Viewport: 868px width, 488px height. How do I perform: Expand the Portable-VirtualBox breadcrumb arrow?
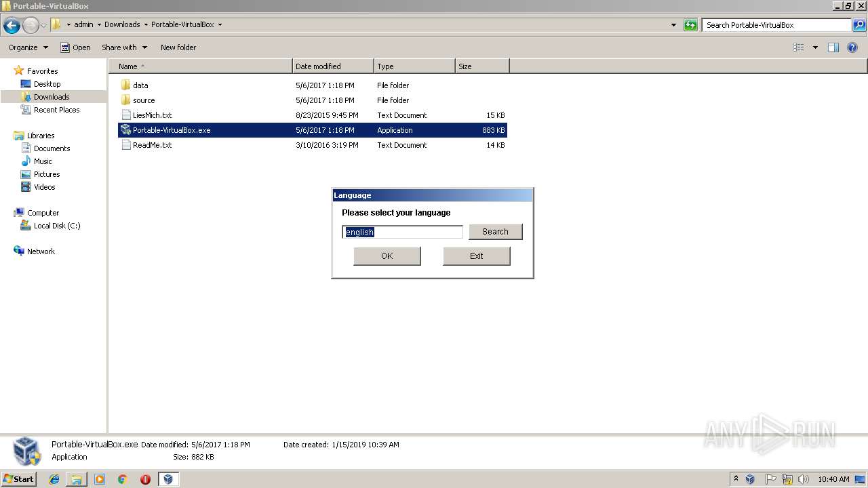tap(220, 24)
